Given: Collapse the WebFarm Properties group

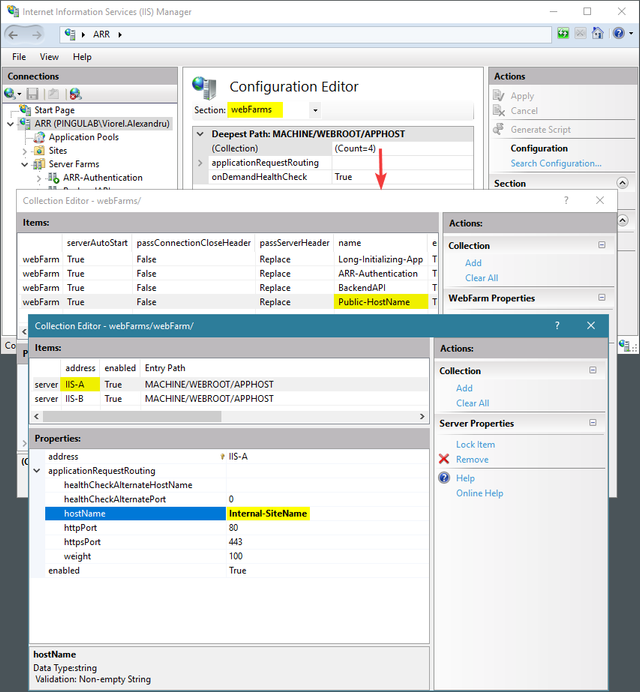Looking at the screenshot, I should [602, 297].
